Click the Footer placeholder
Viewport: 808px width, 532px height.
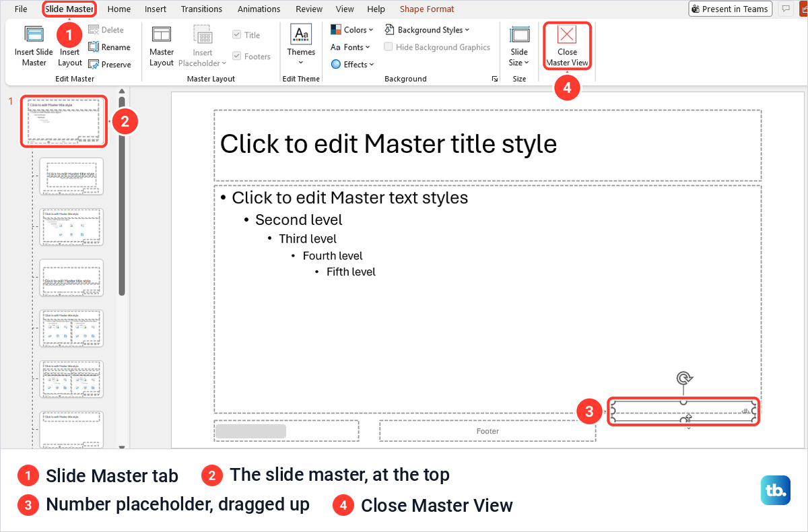tap(487, 431)
